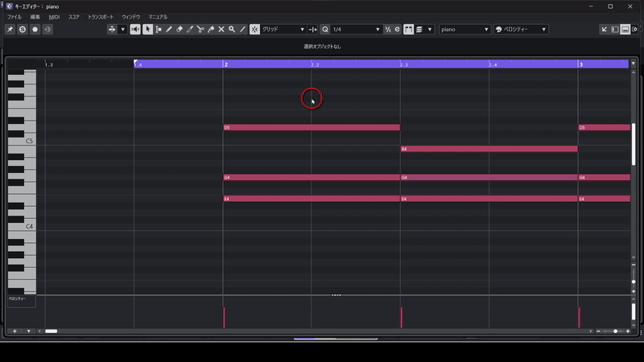
Task: Click the snap type icon beside grid dropdown
Action: 312,29
